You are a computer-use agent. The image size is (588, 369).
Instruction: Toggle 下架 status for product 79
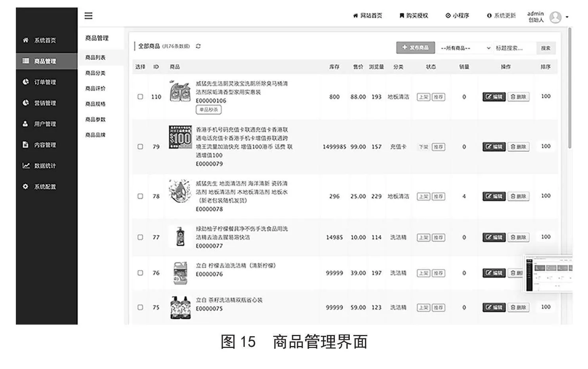click(x=424, y=147)
